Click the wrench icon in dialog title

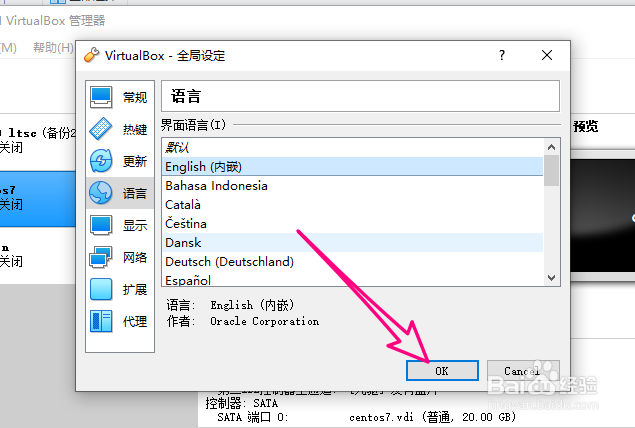tap(92, 55)
